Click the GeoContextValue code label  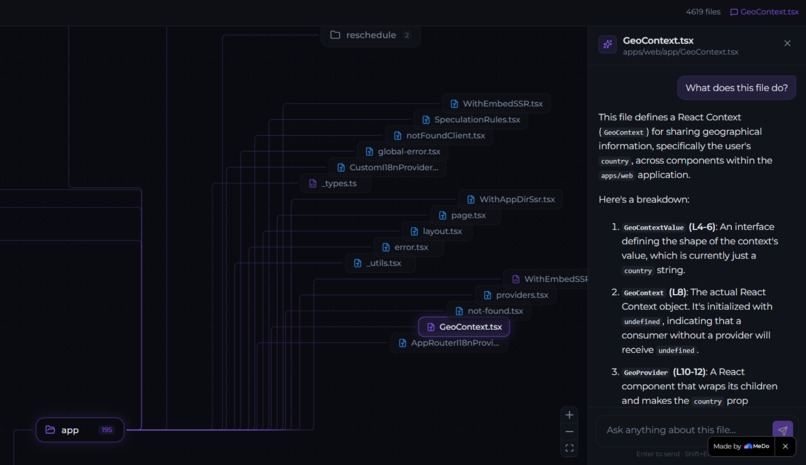point(653,227)
